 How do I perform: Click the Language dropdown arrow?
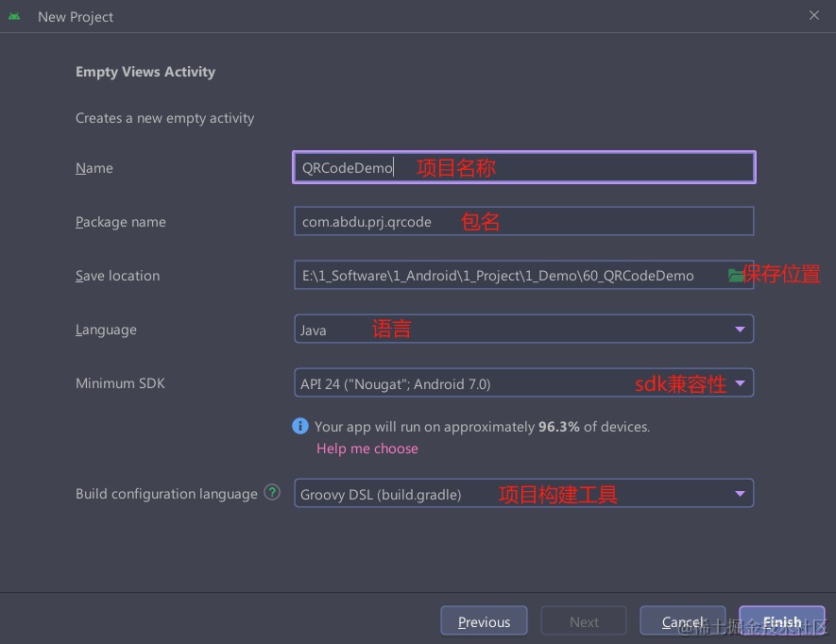(741, 329)
